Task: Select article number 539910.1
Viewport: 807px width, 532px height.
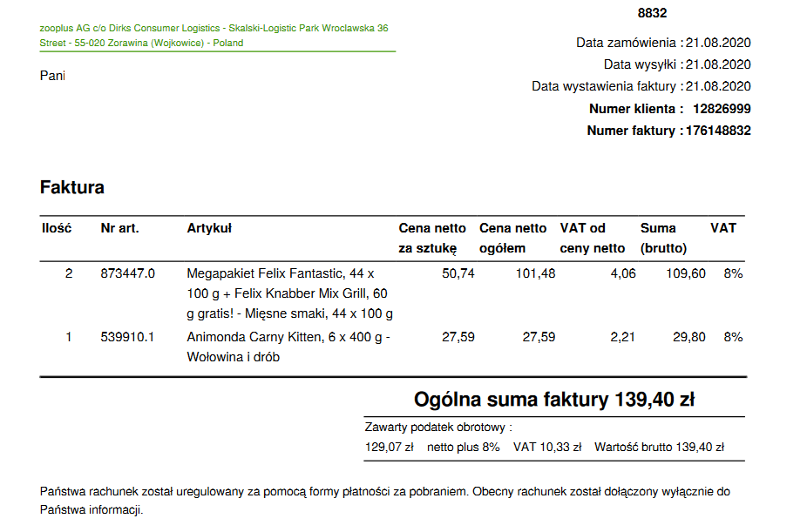Action: [127, 337]
